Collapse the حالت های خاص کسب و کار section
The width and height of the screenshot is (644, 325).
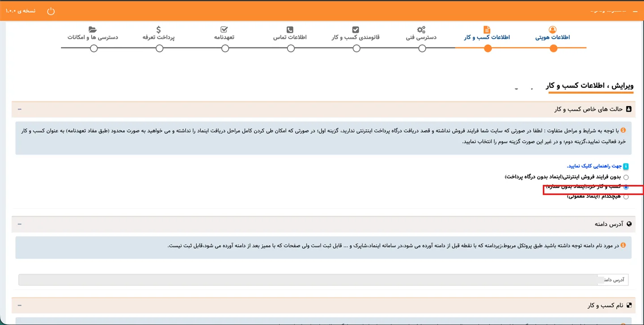(20, 109)
